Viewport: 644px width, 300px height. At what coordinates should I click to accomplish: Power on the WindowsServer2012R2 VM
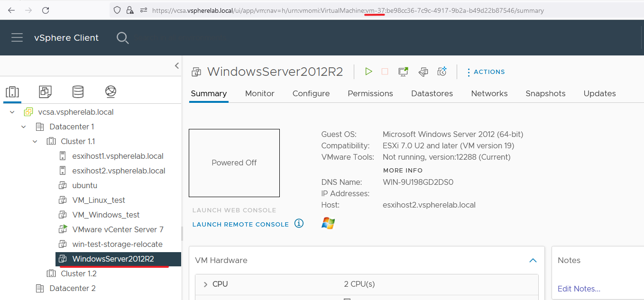point(368,71)
